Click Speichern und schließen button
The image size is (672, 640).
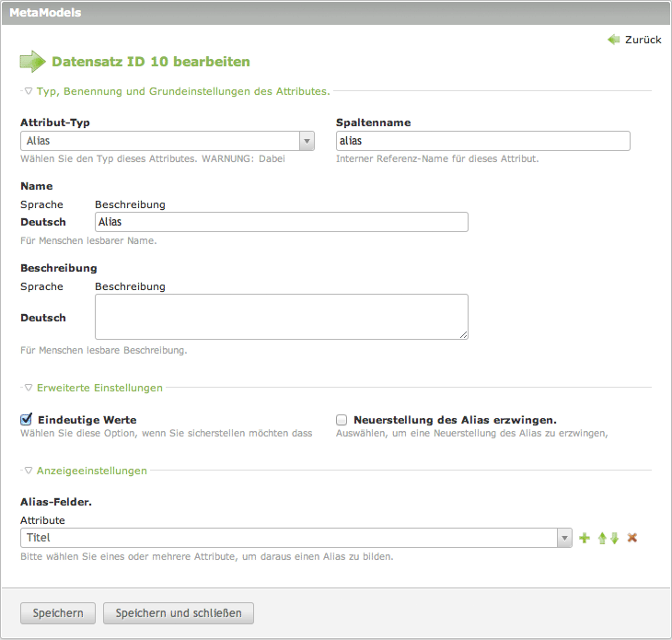pos(179,613)
